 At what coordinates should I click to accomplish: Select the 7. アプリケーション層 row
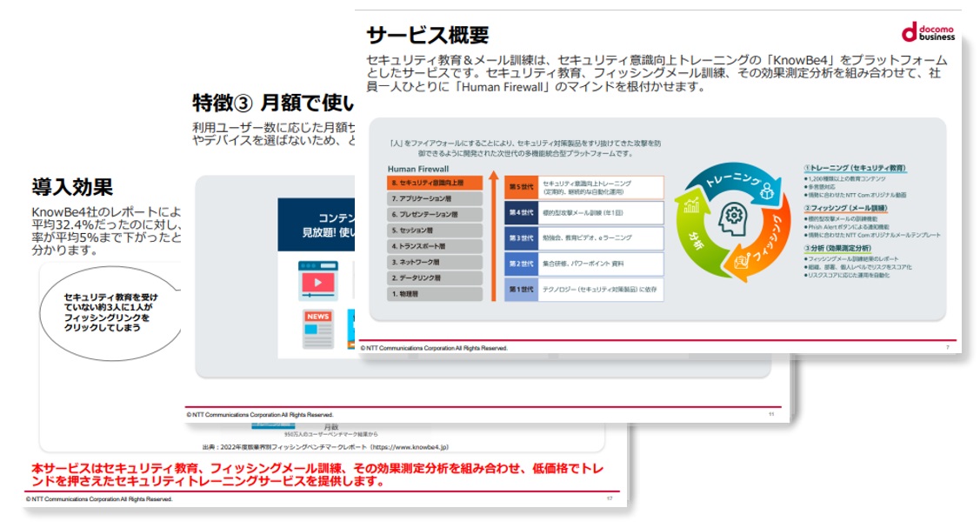coord(435,198)
